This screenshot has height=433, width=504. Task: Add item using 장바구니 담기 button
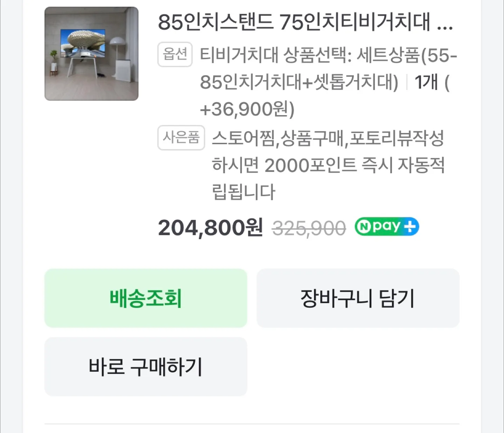click(x=358, y=298)
